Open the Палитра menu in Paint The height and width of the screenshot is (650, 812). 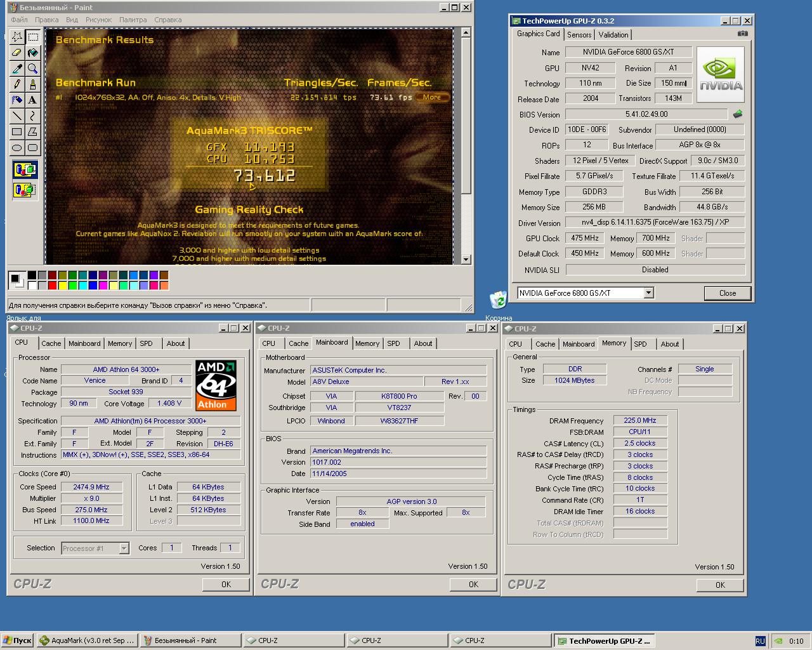click(x=133, y=20)
